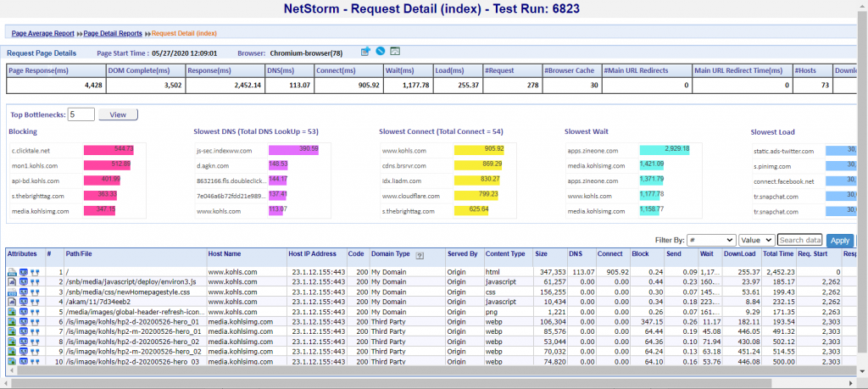868x389 pixels.
Task: Go to Page Average Report breadcrumb
Action: tap(42, 33)
